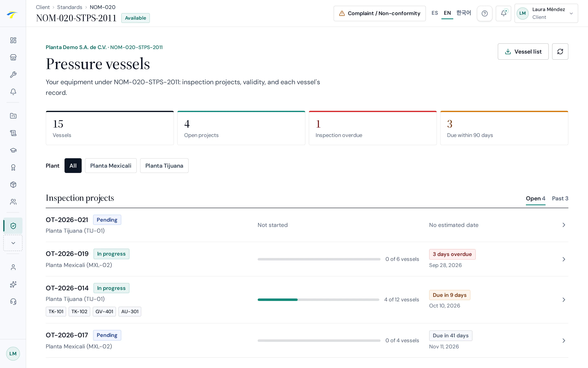The width and height of the screenshot is (588, 368).
Task: Click the scroll document icon in sidebar
Action: (x=13, y=133)
